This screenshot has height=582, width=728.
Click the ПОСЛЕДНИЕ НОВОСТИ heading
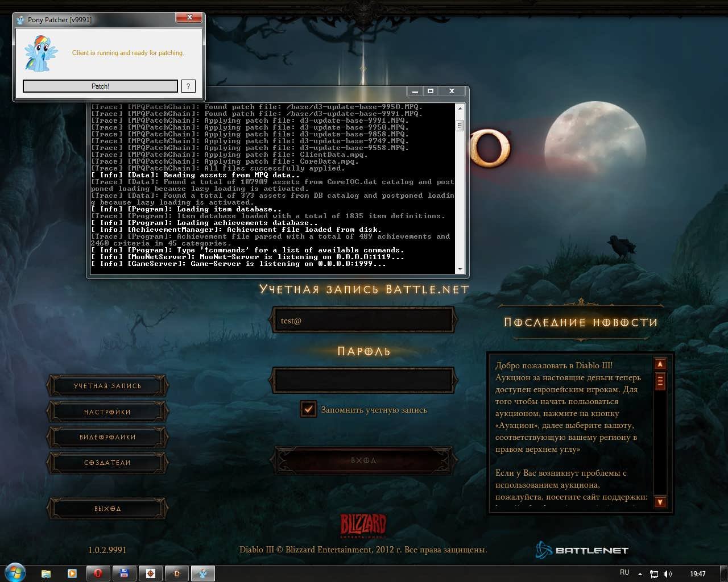coord(581,322)
